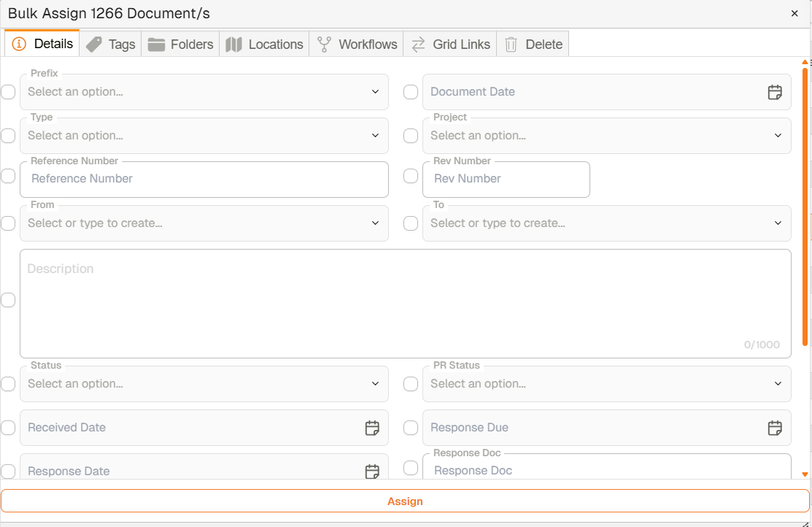812x527 pixels.
Task: Expand the Status select dropdown
Action: point(204,384)
